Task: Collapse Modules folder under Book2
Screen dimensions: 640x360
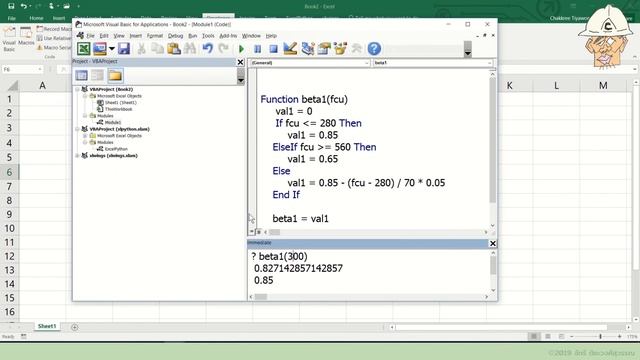Action: 85,116
